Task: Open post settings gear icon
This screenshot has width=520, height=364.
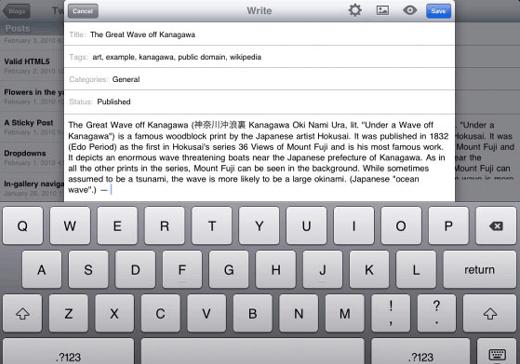Action: (355, 10)
